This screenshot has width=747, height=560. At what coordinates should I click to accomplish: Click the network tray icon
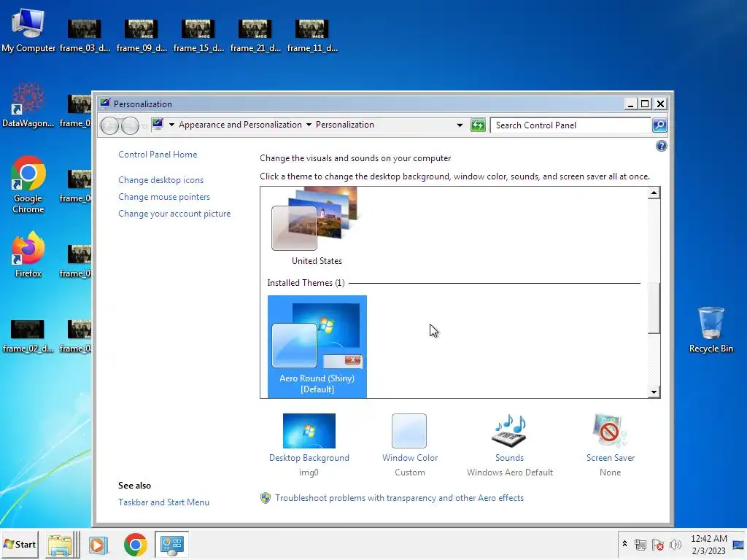(x=640, y=545)
